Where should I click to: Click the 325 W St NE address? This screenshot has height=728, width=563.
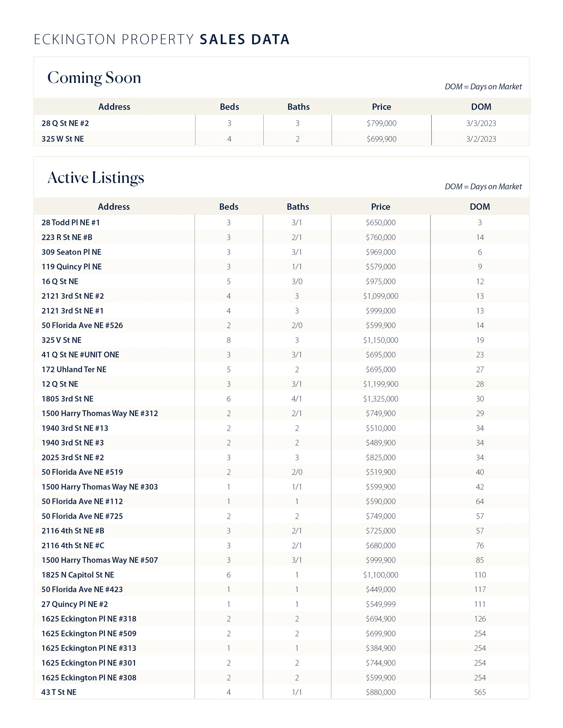62,139
